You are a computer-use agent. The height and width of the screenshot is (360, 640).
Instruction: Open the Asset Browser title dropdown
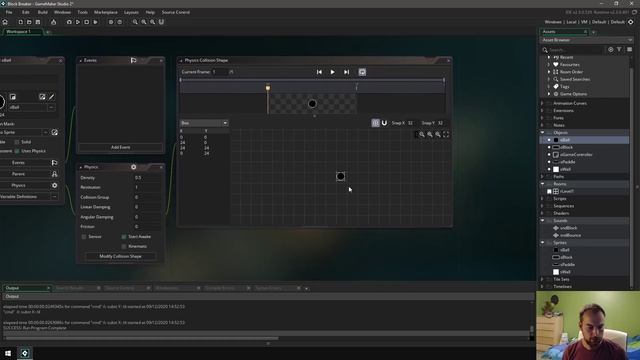click(587, 40)
